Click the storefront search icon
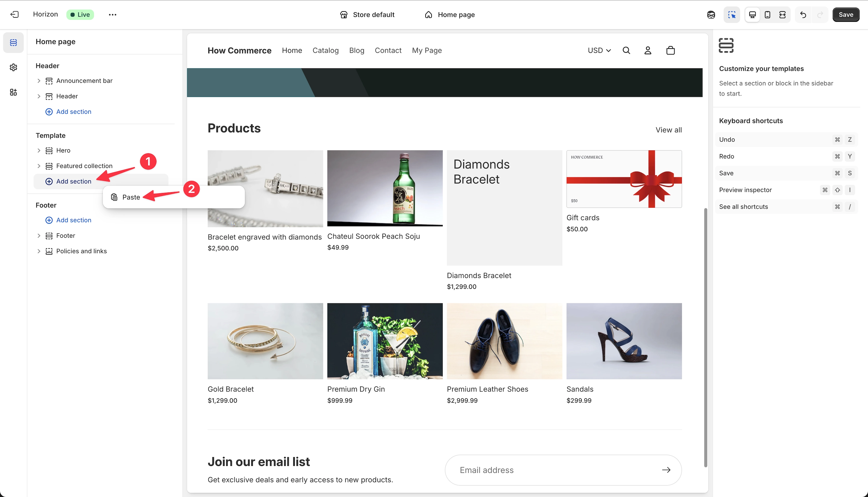Image resolution: width=868 pixels, height=497 pixels. 626,51
